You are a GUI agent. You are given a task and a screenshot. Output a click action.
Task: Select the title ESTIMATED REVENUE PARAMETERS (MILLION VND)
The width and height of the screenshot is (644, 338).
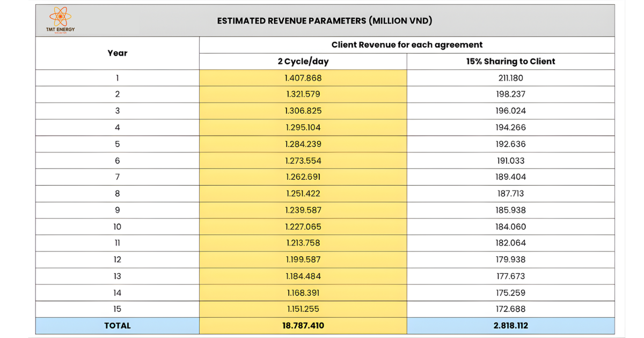click(324, 21)
